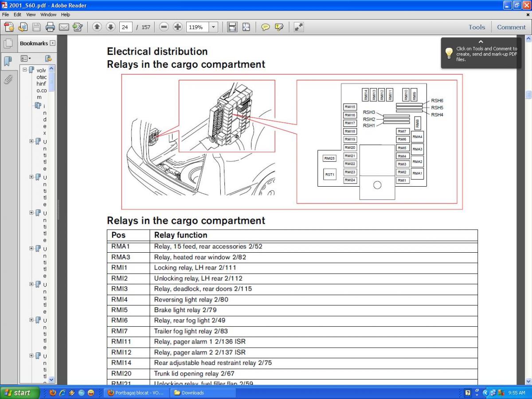Click "Locking relay, LH rear 2/111" text
The image size is (532, 399).
tap(195, 268)
